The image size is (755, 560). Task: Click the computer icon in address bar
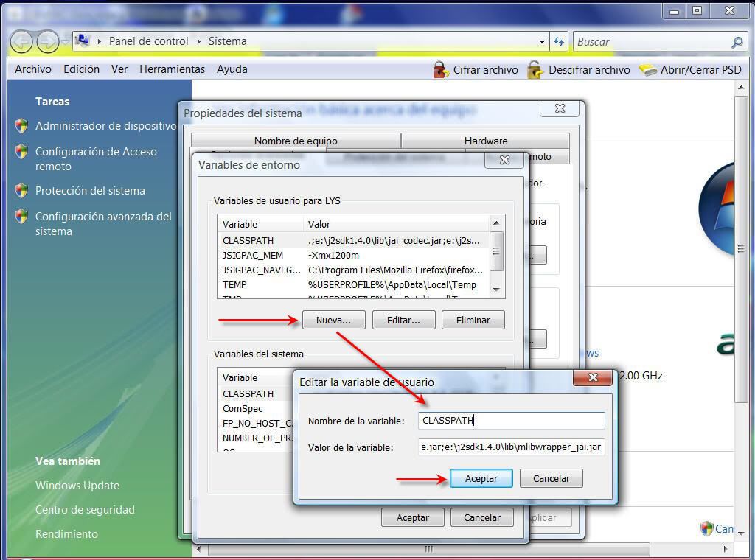[83, 41]
